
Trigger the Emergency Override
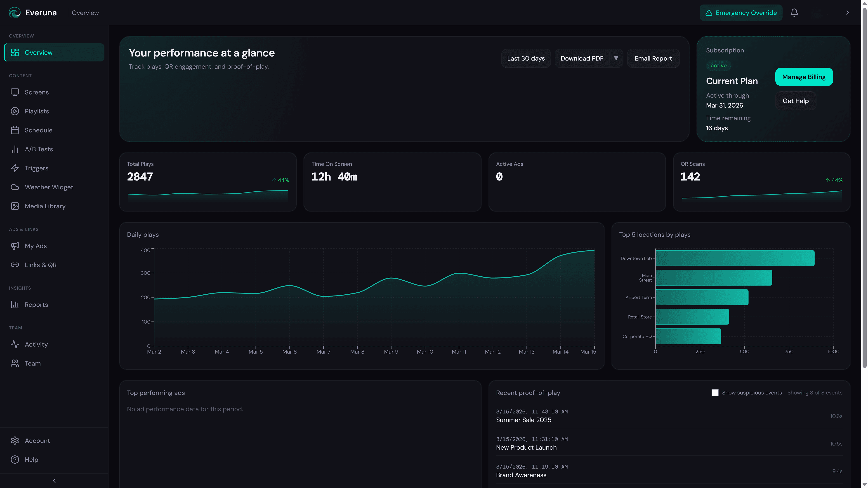[x=741, y=12]
